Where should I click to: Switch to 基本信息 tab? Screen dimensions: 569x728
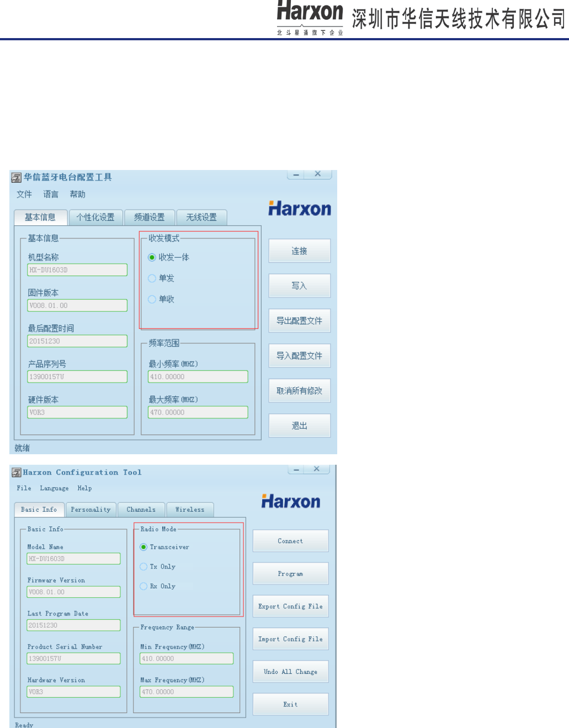(x=40, y=217)
